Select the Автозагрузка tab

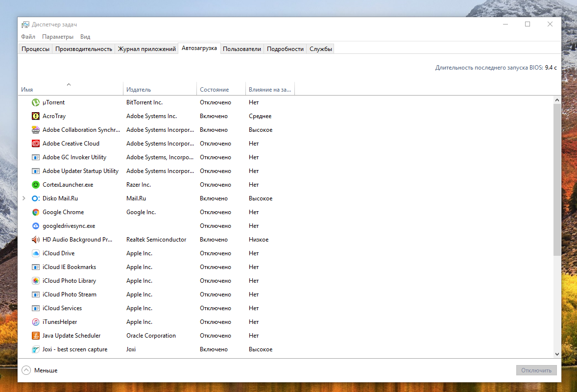pos(199,48)
